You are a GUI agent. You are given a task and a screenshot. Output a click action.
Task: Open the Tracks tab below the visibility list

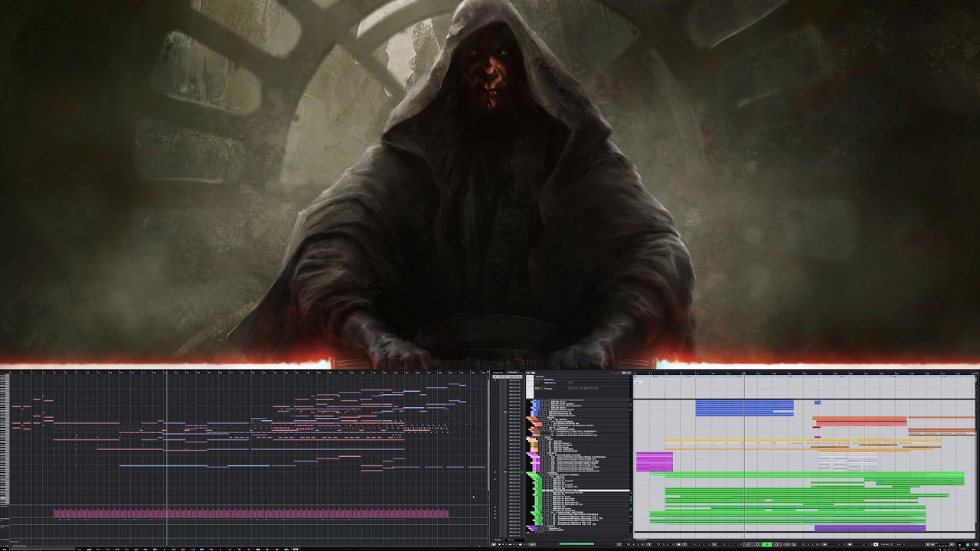coord(498,540)
